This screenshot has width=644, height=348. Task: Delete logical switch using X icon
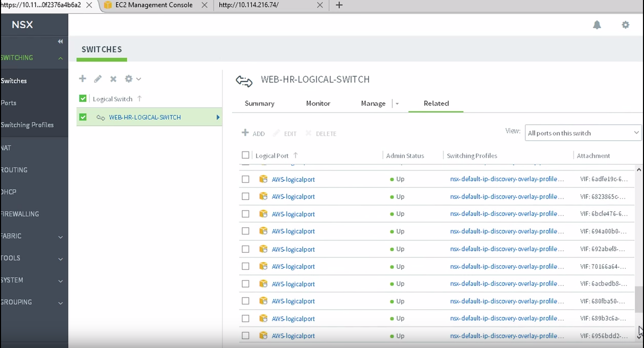[113, 79]
